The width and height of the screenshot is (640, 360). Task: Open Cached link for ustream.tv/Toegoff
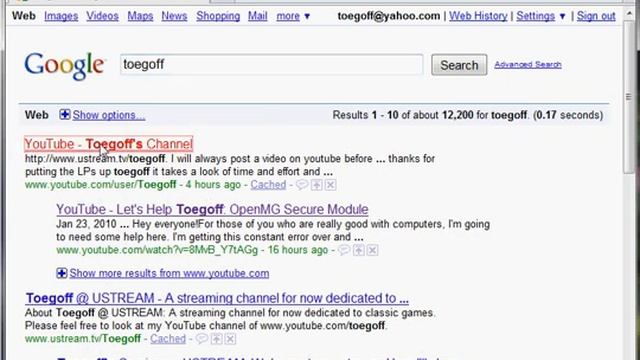click(x=168, y=339)
